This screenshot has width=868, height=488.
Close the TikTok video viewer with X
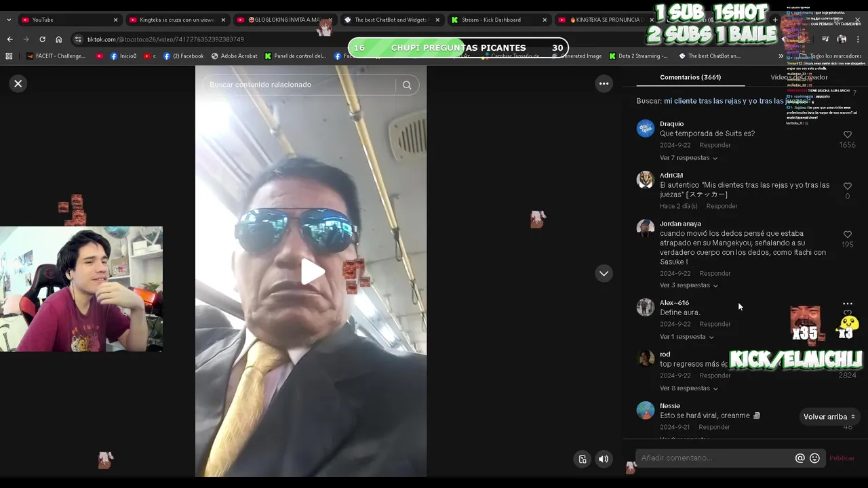click(x=18, y=83)
